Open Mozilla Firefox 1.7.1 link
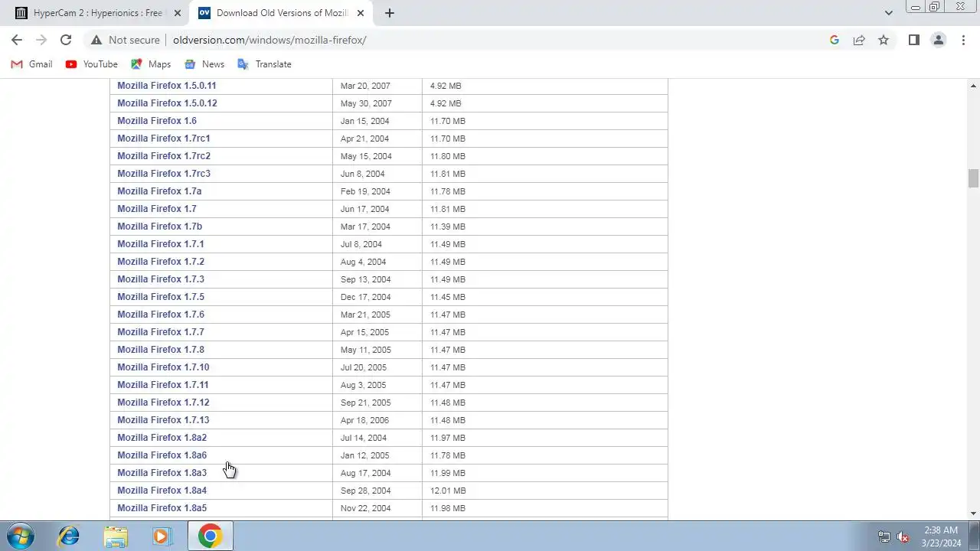Screen dimensions: 980x551 [161, 244]
